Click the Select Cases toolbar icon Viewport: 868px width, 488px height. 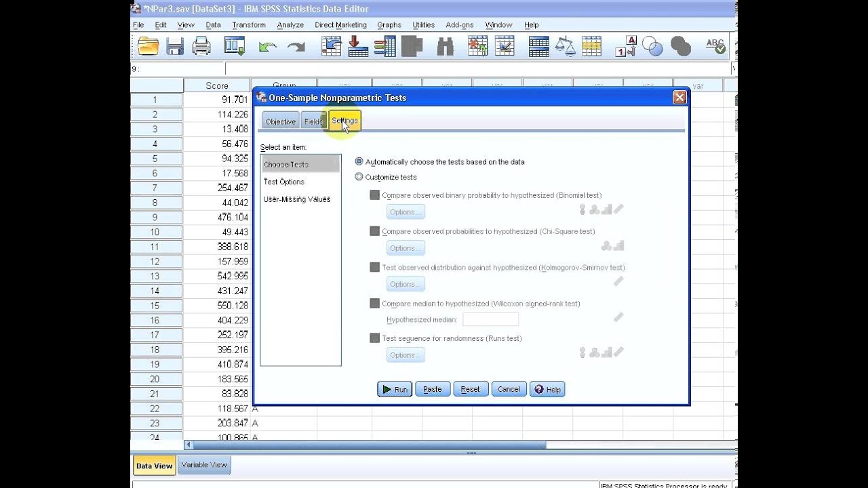point(591,47)
